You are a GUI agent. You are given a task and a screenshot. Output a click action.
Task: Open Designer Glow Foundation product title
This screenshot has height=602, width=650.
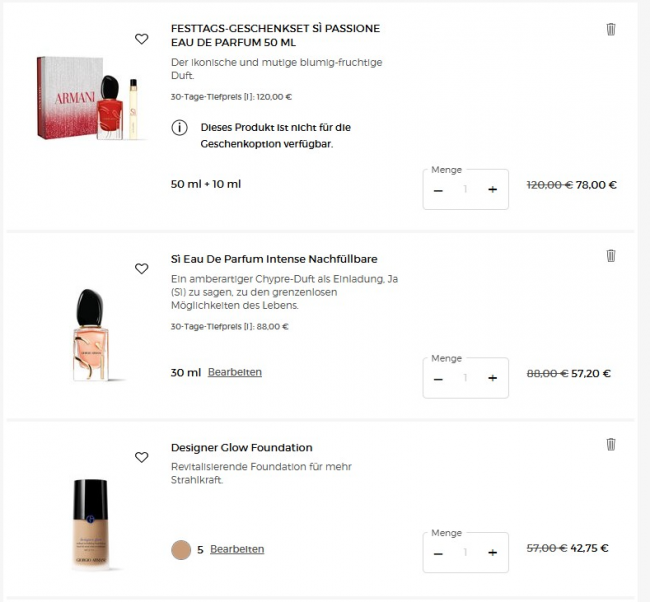pos(242,448)
